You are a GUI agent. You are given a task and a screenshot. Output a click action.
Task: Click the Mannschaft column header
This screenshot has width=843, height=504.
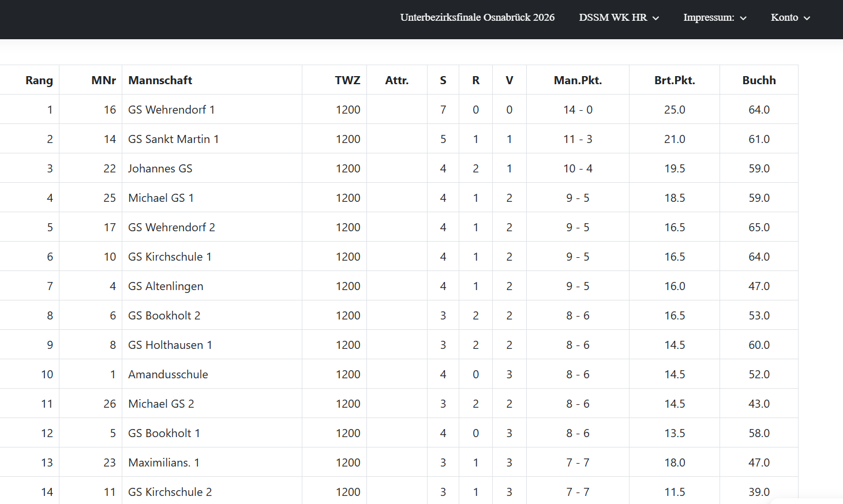click(160, 80)
